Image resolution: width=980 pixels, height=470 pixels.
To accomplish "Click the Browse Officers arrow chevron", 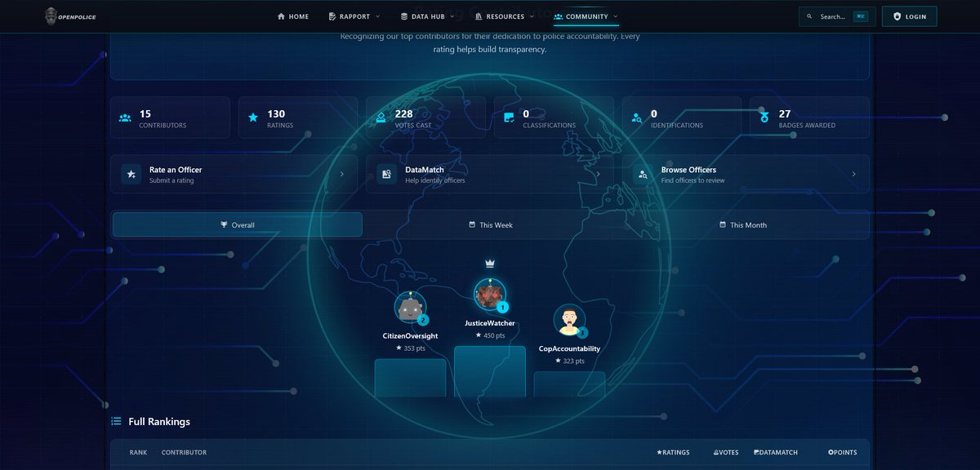I will coord(853,174).
